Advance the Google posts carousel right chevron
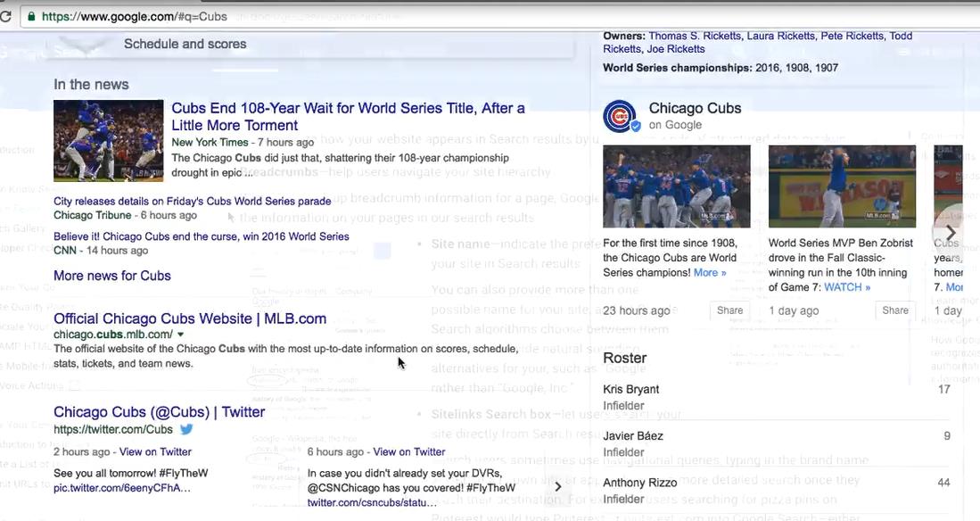This screenshot has width=980, height=521. (951, 233)
